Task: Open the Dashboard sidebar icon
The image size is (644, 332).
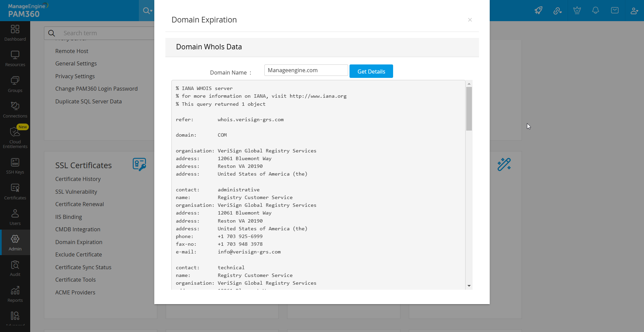Action: (15, 33)
